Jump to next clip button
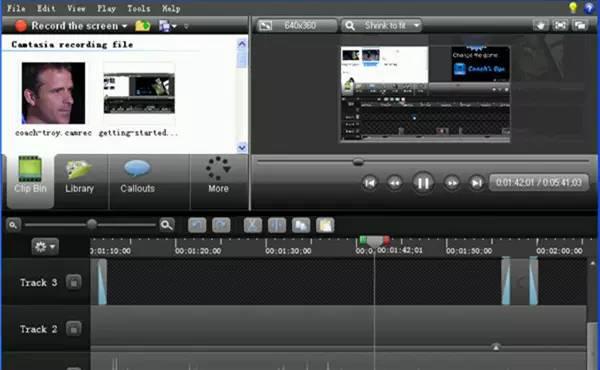Screen dimensions: 600x370 click(476, 183)
